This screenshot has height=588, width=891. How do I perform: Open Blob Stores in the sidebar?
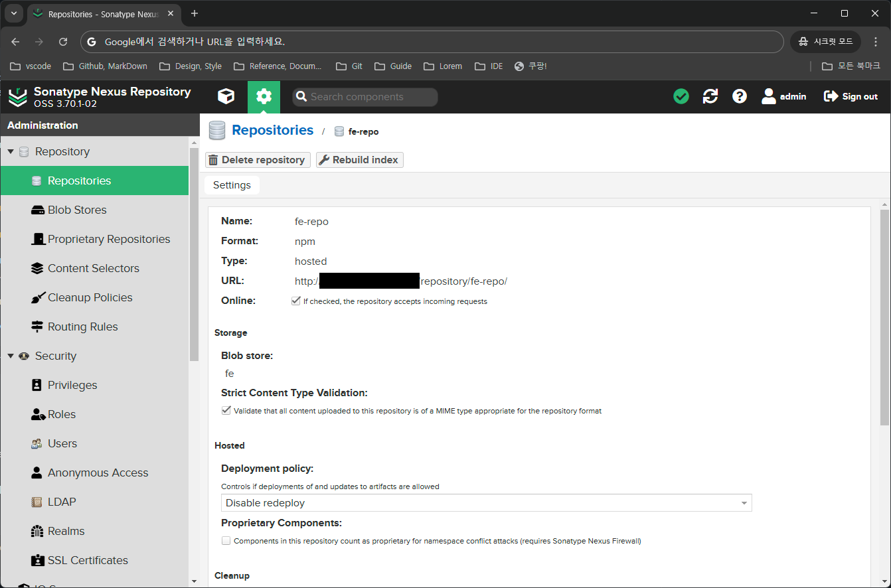(94, 210)
